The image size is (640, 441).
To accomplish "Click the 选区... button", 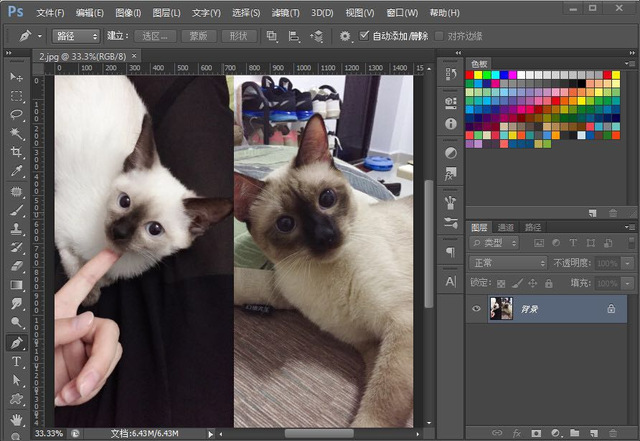I will (x=156, y=36).
